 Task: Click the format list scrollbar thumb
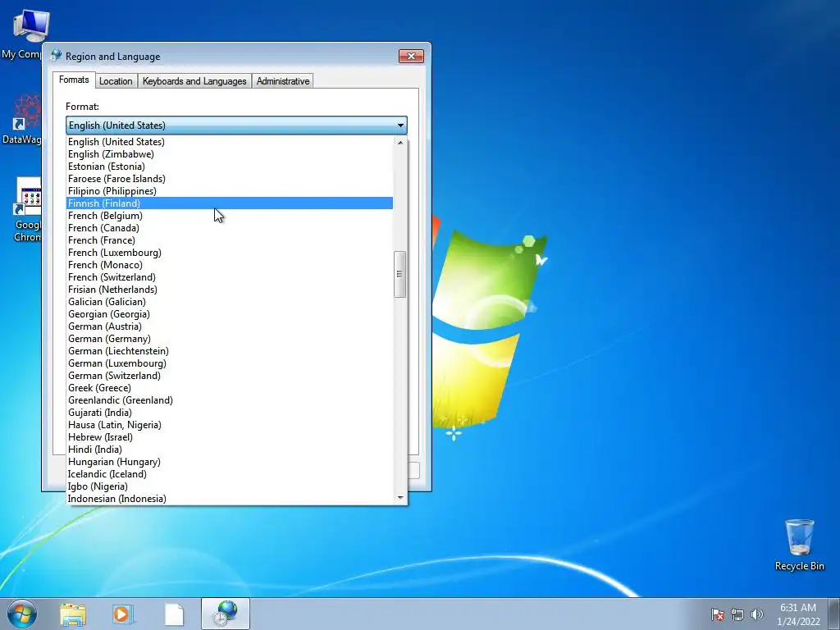point(399,274)
